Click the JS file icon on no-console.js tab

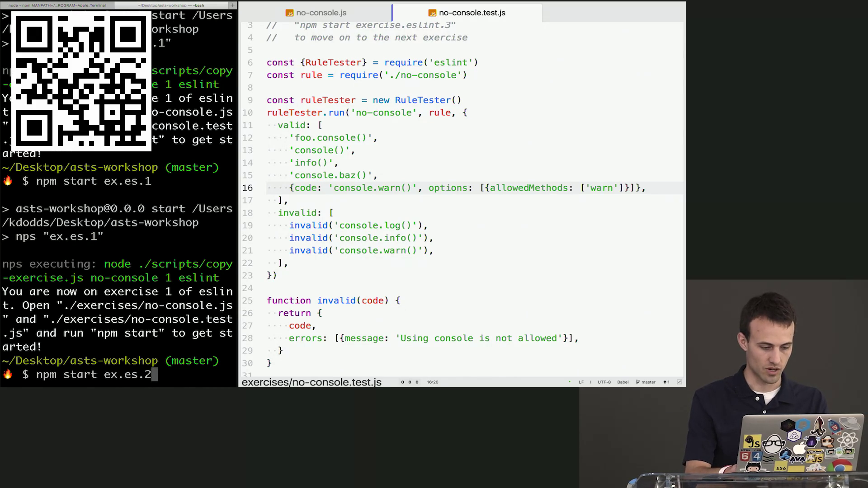pyautogui.click(x=289, y=13)
